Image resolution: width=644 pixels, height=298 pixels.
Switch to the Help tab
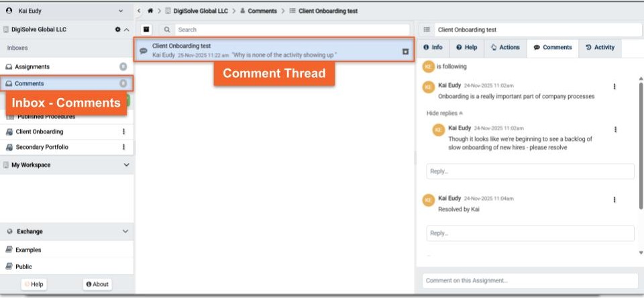(x=467, y=47)
